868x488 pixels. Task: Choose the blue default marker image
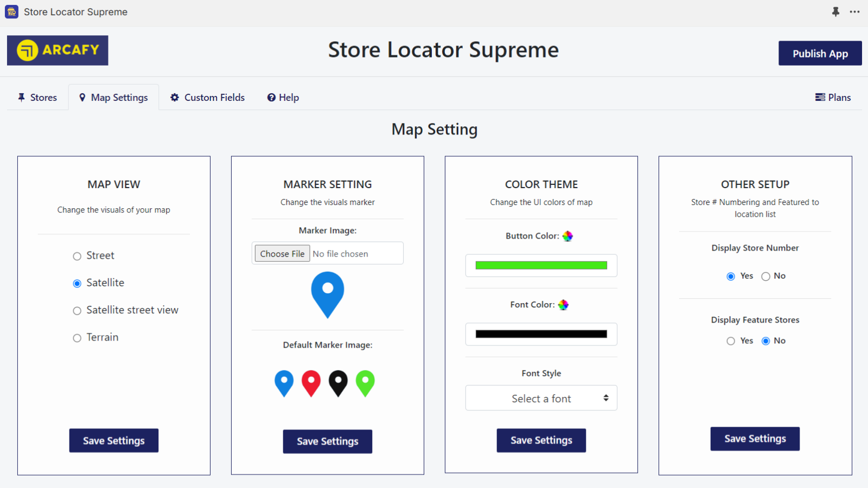(x=284, y=383)
